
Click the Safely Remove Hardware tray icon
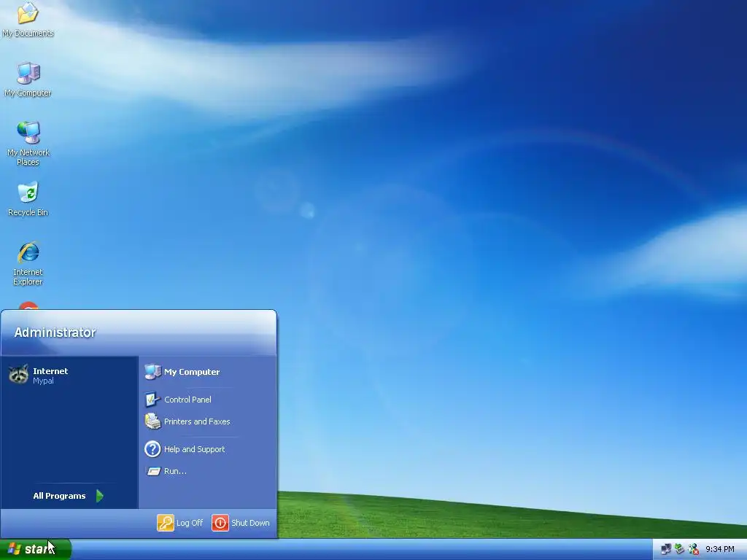679,550
